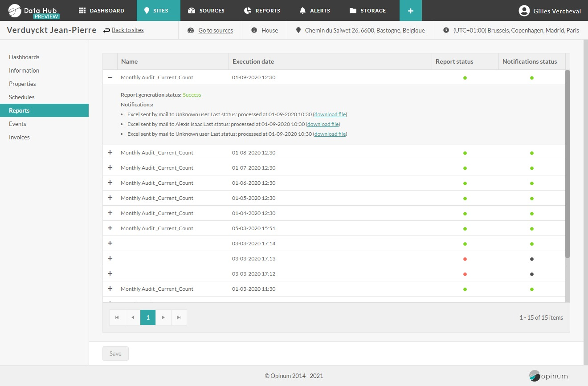Viewport: 588px width, 386px height.
Task: Expand the 05-03-2020 15:51 report row
Action: (x=110, y=228)
